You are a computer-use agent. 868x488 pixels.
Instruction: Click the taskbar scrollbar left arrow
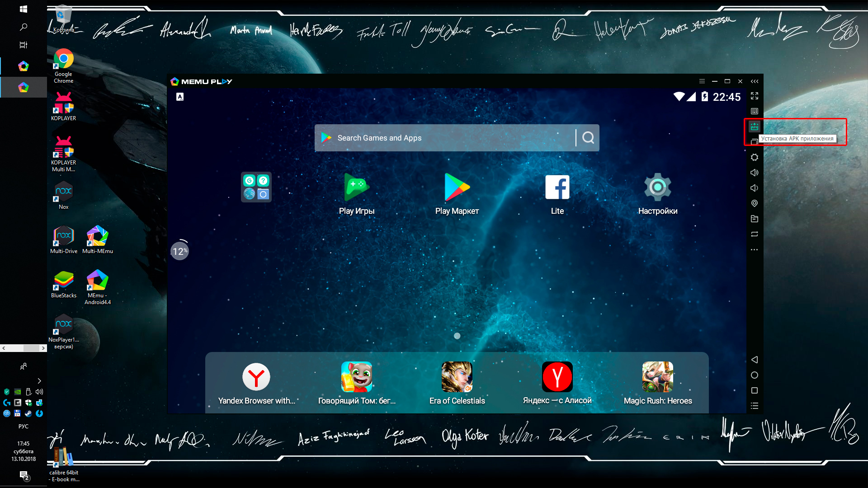pyautogui.click(x=4, y=348)
